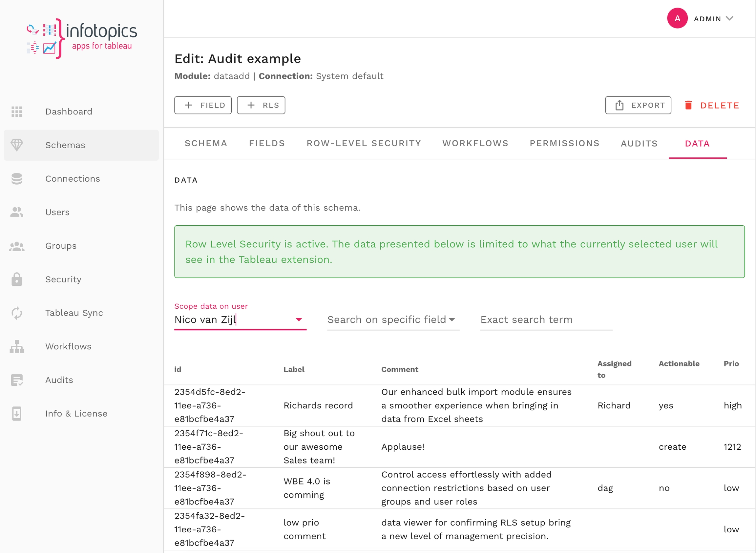The height and width of the screenshot is (553, 756).
Task: Click the Security padlock icon
Action: [x=17, y=279]
